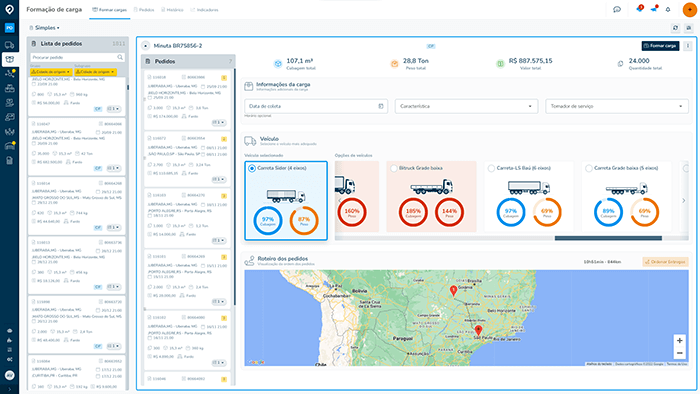This screenshot has height=394, width=700.
Task: Open the Grupo Cidade de origem dropdown
Action: [50, 72]
